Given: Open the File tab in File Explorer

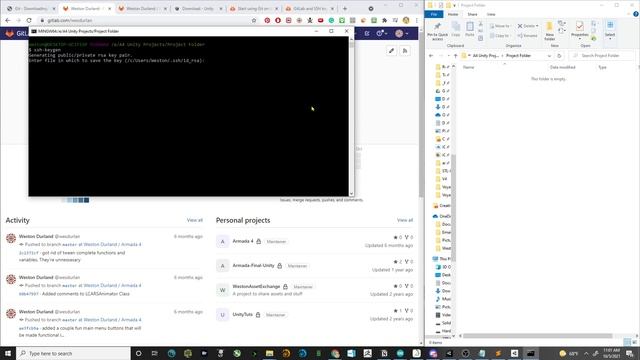Looking at the screenshot, I should [434, 14].
